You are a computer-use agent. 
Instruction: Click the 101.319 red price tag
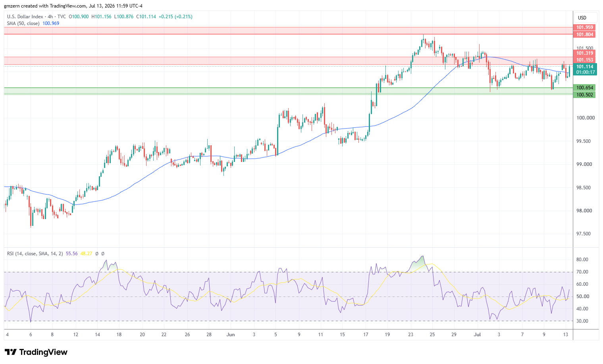(x=584, y=53)
